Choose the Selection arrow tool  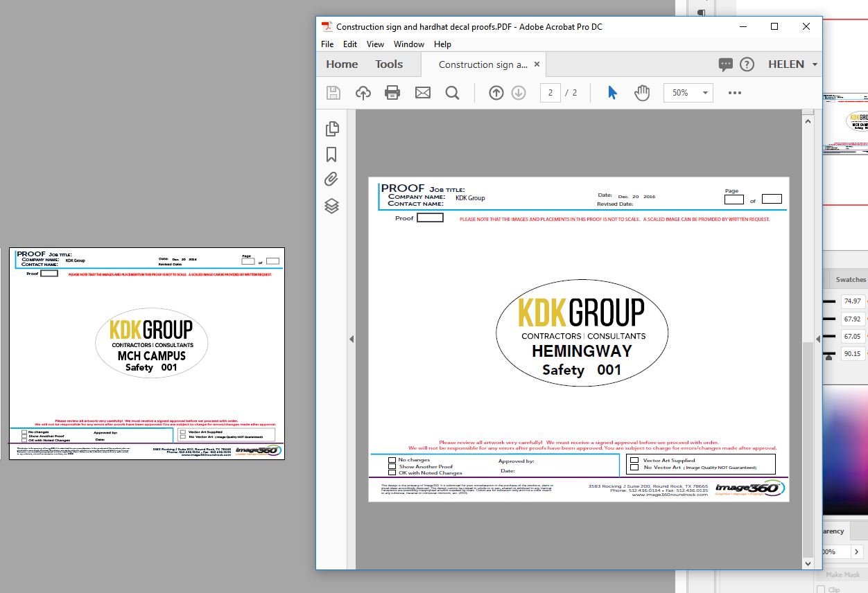[x=612, y=93]
